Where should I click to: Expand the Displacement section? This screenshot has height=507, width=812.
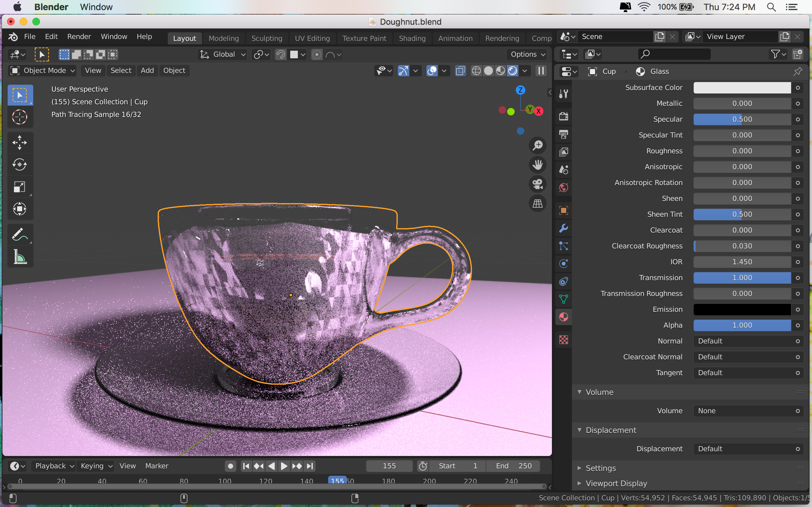pos(610,429)
